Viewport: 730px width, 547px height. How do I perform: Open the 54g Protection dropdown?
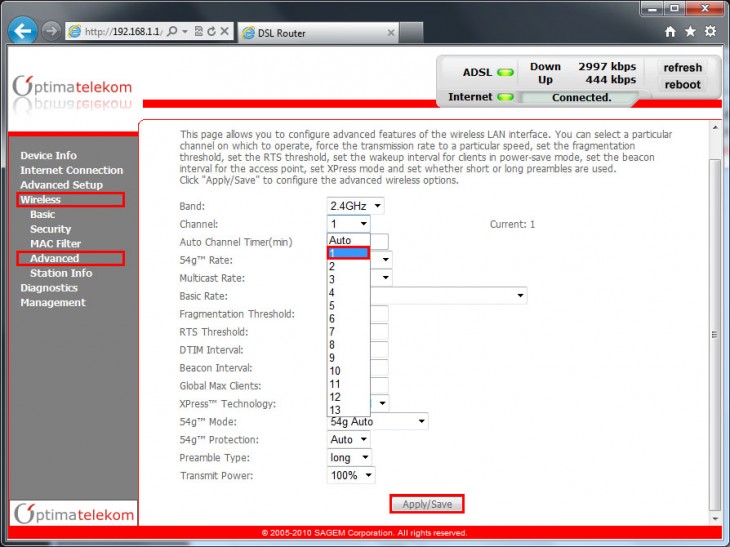pos(349,439)
